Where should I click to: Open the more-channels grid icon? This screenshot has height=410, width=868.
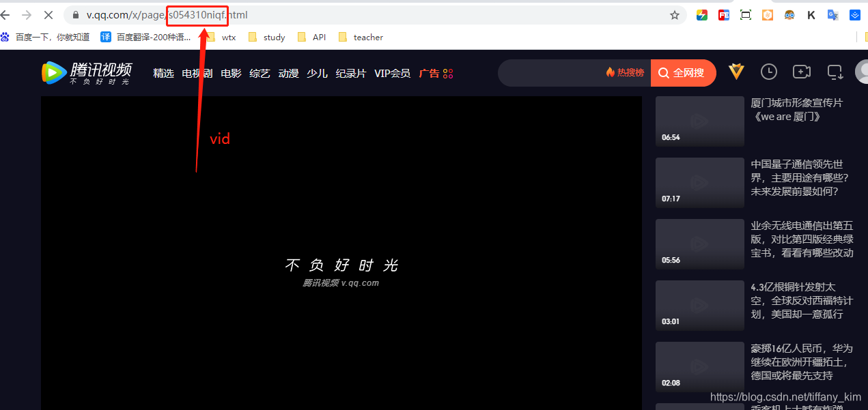[448, 74]
